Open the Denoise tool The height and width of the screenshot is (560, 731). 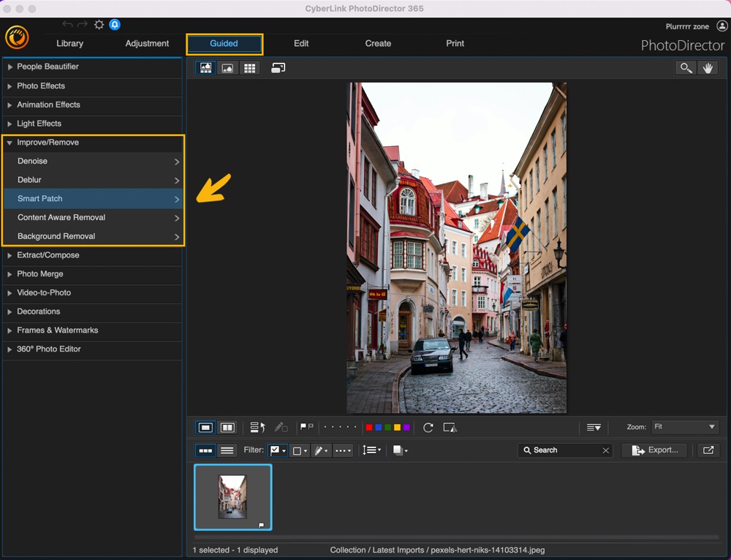(x=92, y=162)
